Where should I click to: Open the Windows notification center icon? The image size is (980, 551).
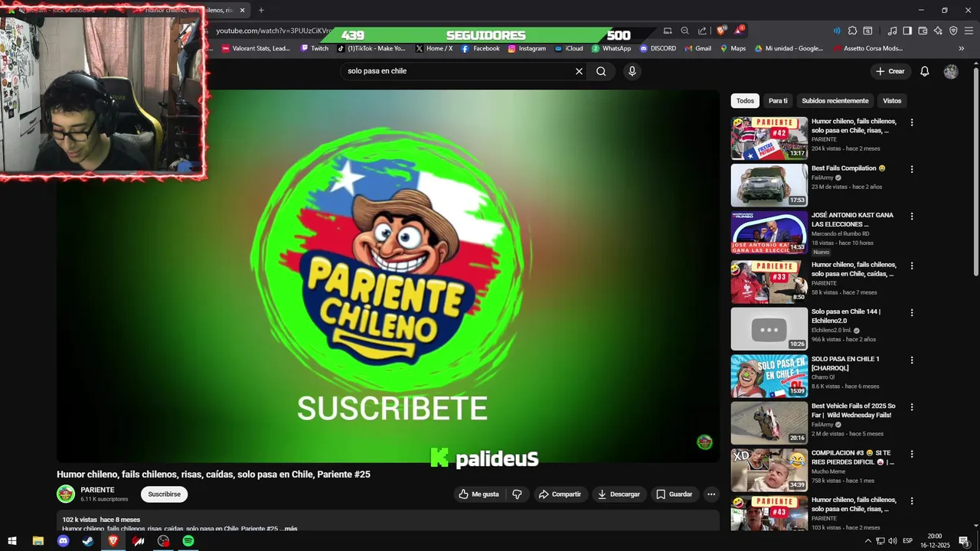click(965, 541)
